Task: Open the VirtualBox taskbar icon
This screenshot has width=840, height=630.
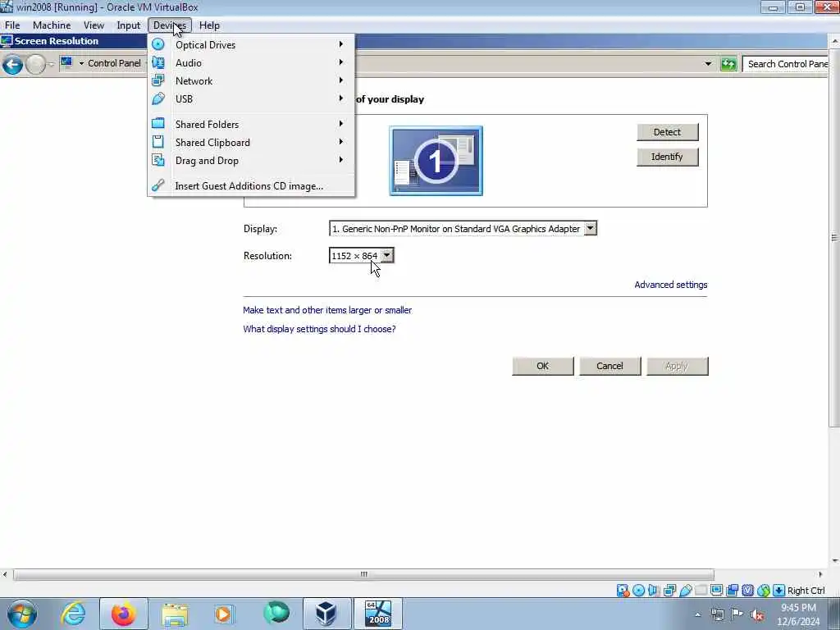Action: 326,614
